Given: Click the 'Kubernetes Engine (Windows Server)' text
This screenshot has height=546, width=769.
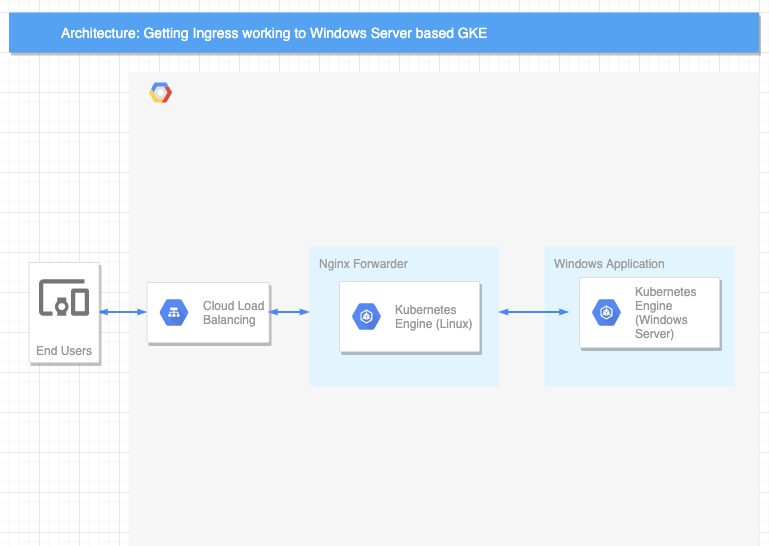Looking at the screenshot, I should [x=666, y=312].
